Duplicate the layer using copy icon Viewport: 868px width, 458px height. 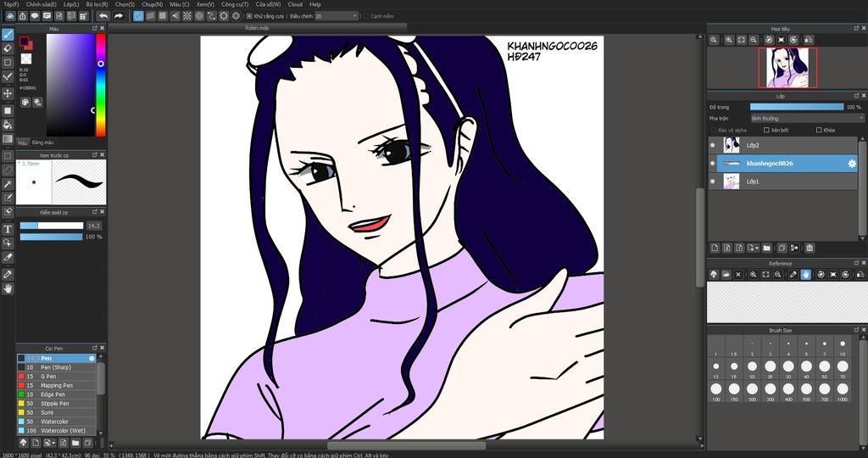pyautogui.click(x=782, y=249)
